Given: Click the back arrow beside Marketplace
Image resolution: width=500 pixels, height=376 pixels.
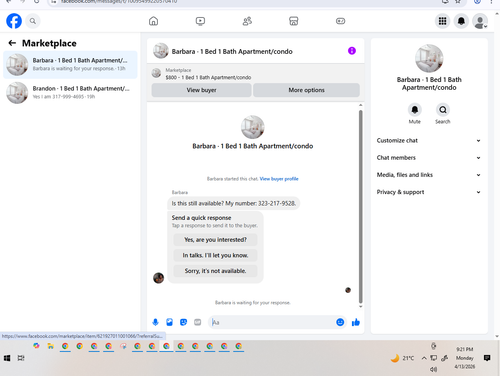Looking at the screenshot, I should [12, 43].
